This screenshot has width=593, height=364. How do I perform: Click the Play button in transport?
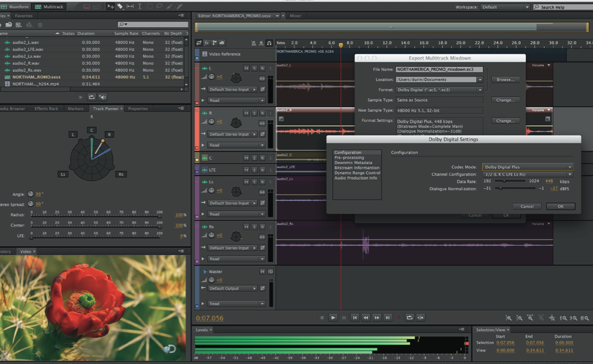333,317
